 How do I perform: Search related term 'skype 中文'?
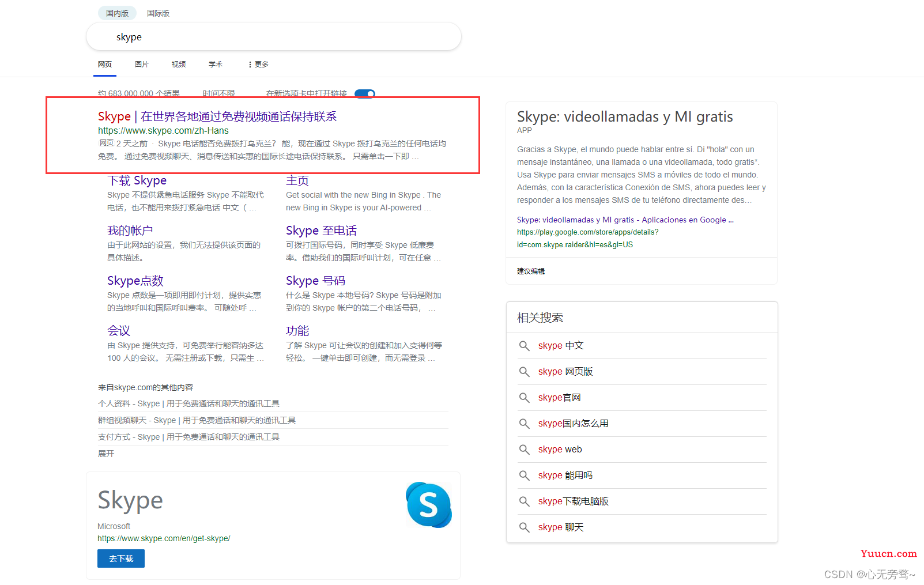point(561,346)
